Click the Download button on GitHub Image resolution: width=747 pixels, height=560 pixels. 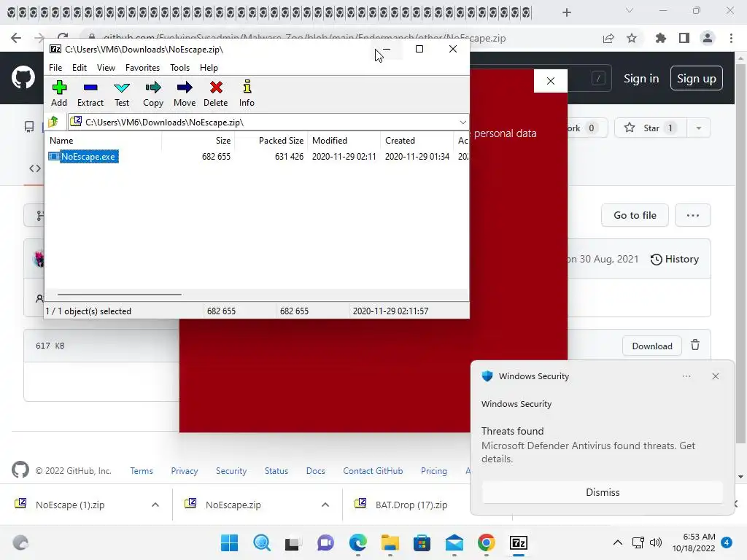pos(652,346)
